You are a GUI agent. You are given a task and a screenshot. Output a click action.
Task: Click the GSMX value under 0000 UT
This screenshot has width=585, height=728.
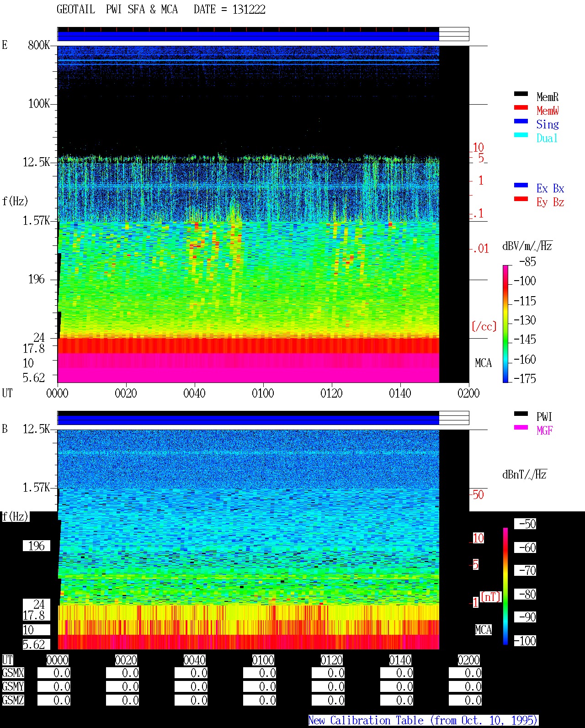54,673
